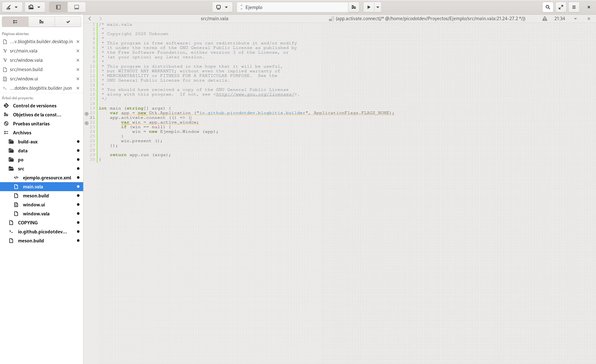
Task: Follow the gnu.org/licenses link
Action: [x=255, y=94]
